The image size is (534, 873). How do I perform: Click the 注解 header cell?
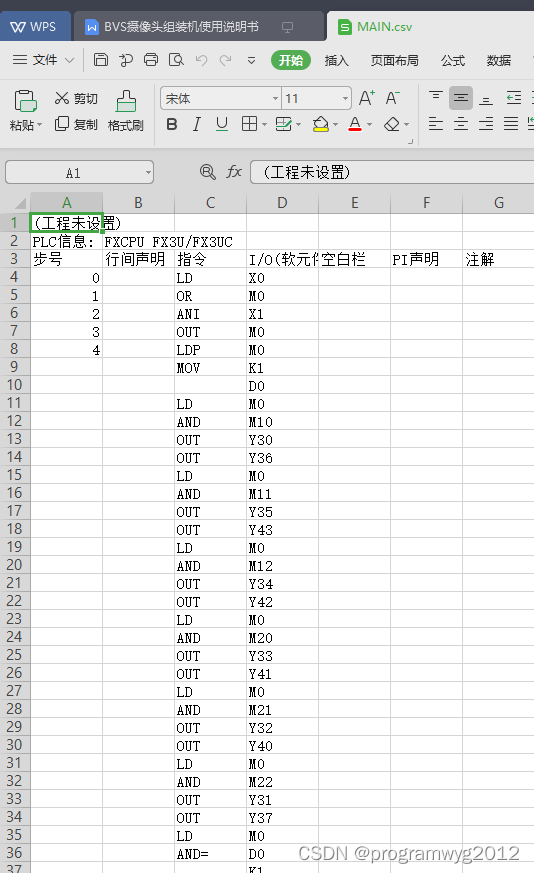pos(498,259)
